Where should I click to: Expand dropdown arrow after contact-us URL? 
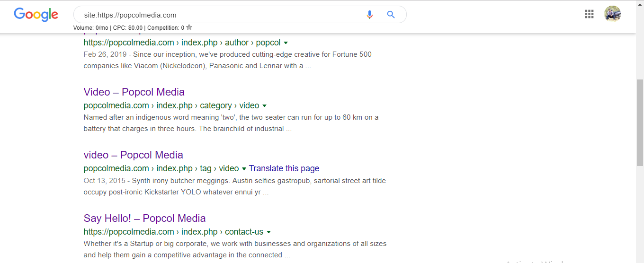pos(268,232)
